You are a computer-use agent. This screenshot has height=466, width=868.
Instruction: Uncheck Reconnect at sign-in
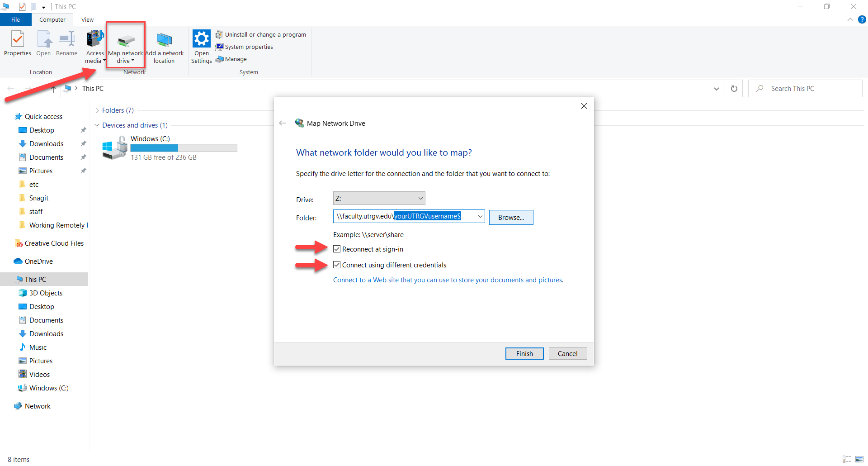pyautogui.click(x=337, y=249)
